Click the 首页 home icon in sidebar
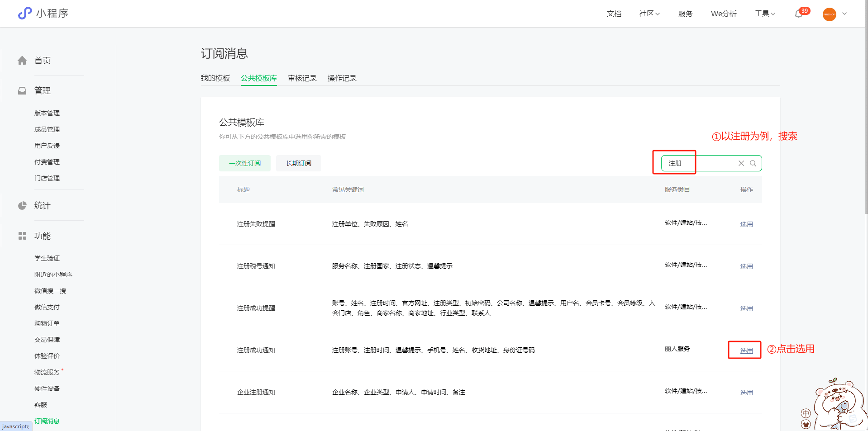 pyautogui.click(x=22, y=61)
